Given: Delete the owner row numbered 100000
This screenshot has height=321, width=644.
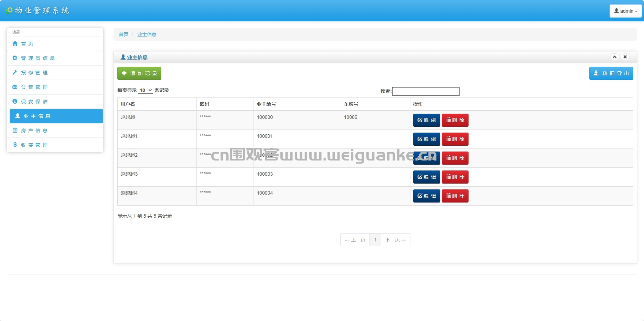Looking at the screenshot, I should coord(455,120).
